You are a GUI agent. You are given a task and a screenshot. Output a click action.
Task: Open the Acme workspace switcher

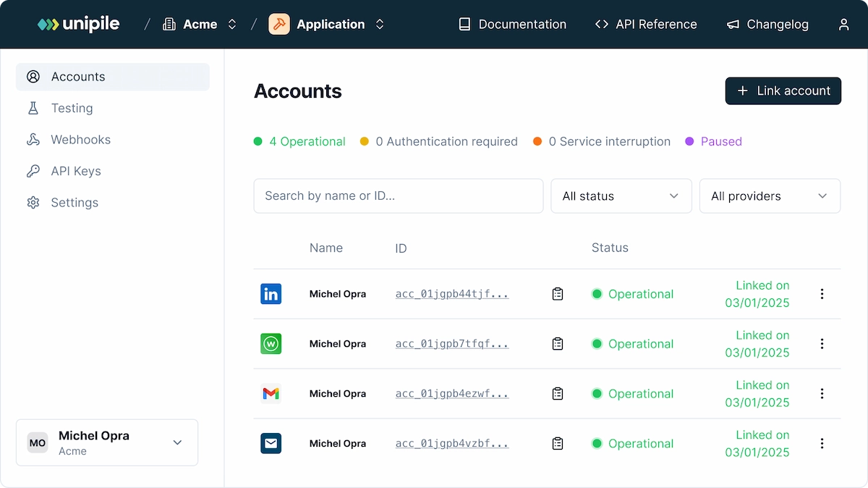pyautogui.click(x=200, y=25)
